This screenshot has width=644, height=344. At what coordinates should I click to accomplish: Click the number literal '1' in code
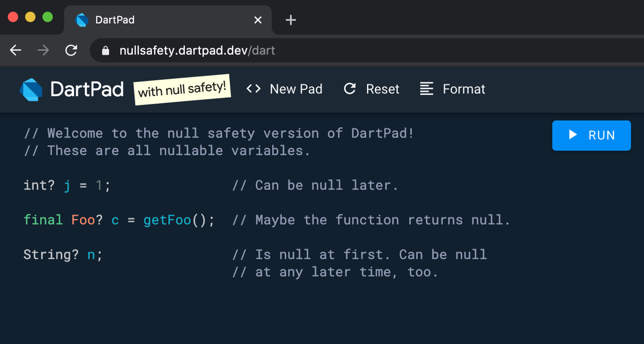[x=99, y=186]
